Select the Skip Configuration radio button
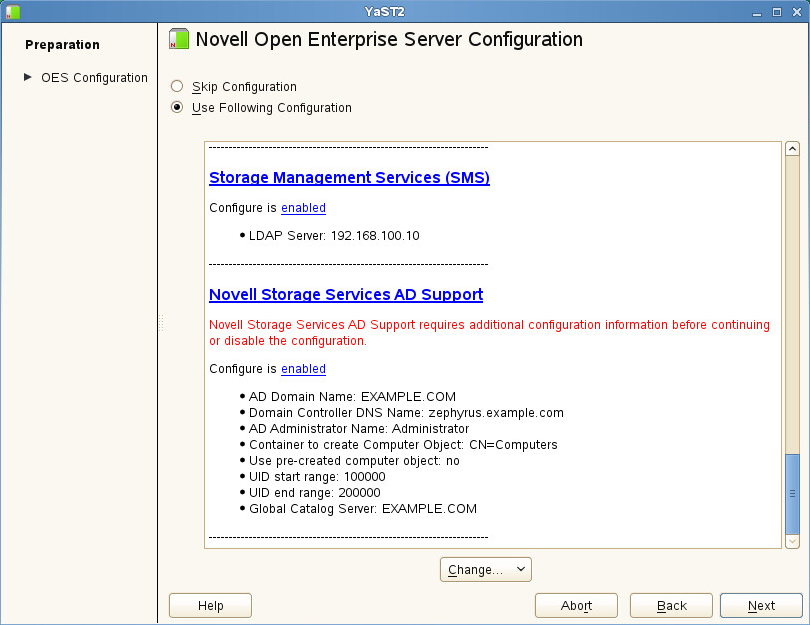Image resolution: width=810 pixels, height=625 pixels. click(x=177, y=87)
